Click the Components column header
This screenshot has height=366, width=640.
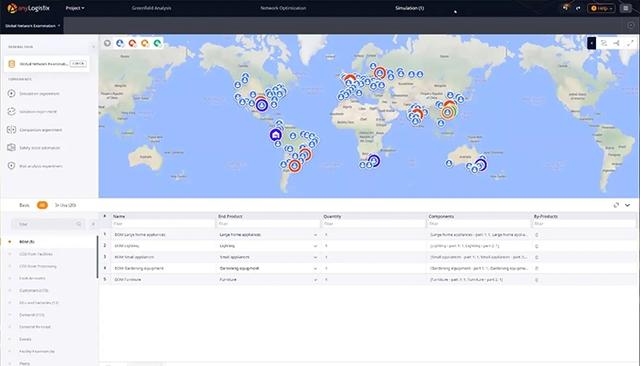[441, 216]
